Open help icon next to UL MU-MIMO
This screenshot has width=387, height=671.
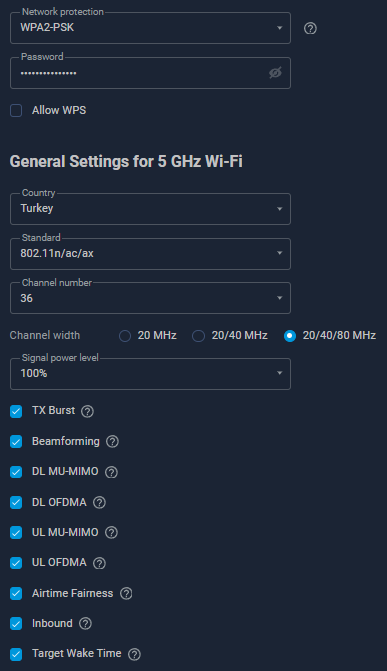(x=111, y=533)
